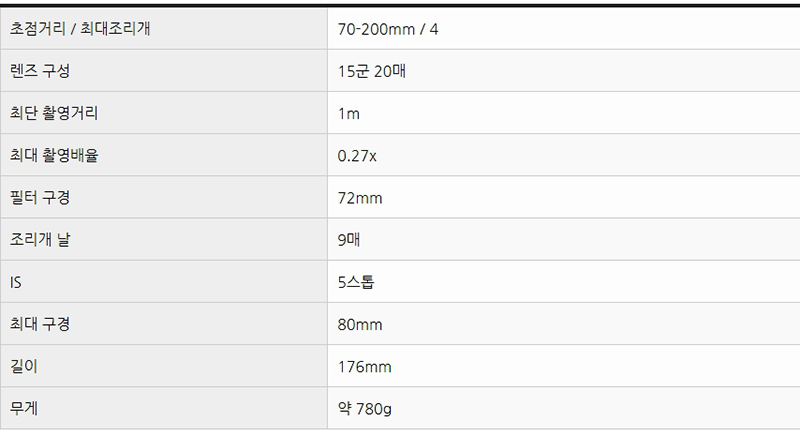Select the 176mm length value

click(x=364, y=367)
